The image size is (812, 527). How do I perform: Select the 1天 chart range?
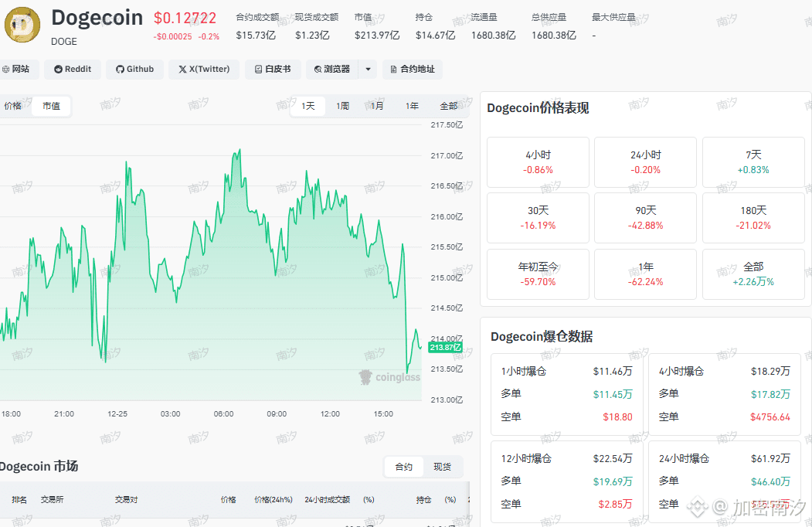308,106
